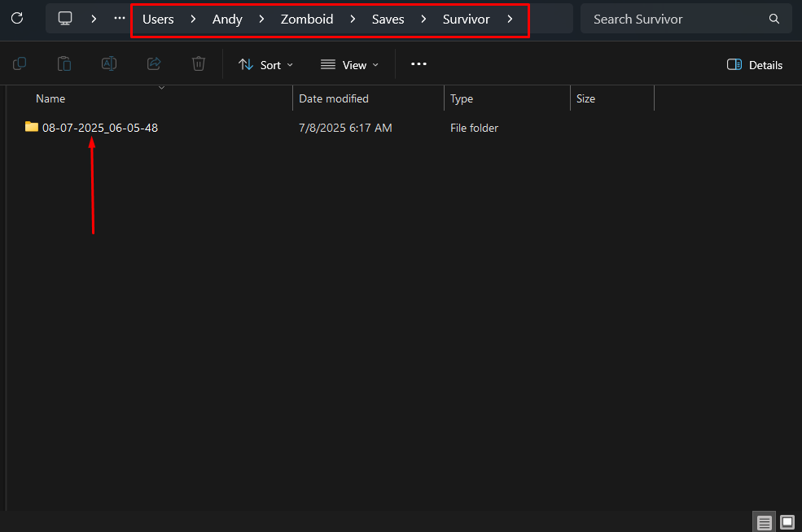Open the View dropdown menu

tap(349, 65)
